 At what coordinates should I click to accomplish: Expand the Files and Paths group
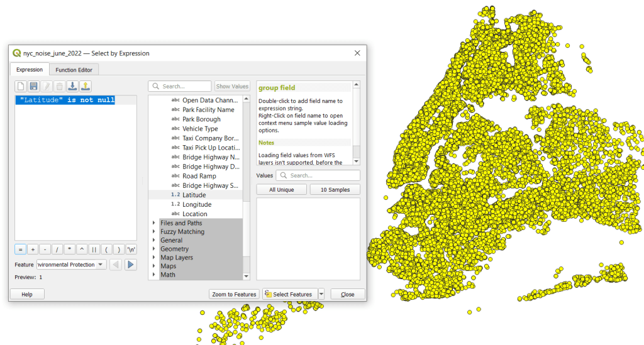click(x=154, y=223)
